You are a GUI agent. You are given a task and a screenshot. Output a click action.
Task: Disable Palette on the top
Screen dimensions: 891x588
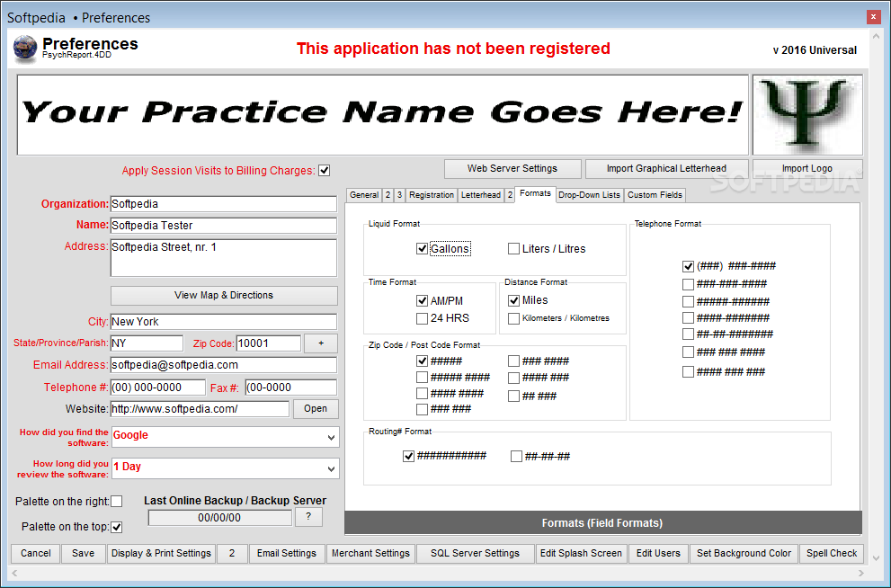[x=117, y=527]
